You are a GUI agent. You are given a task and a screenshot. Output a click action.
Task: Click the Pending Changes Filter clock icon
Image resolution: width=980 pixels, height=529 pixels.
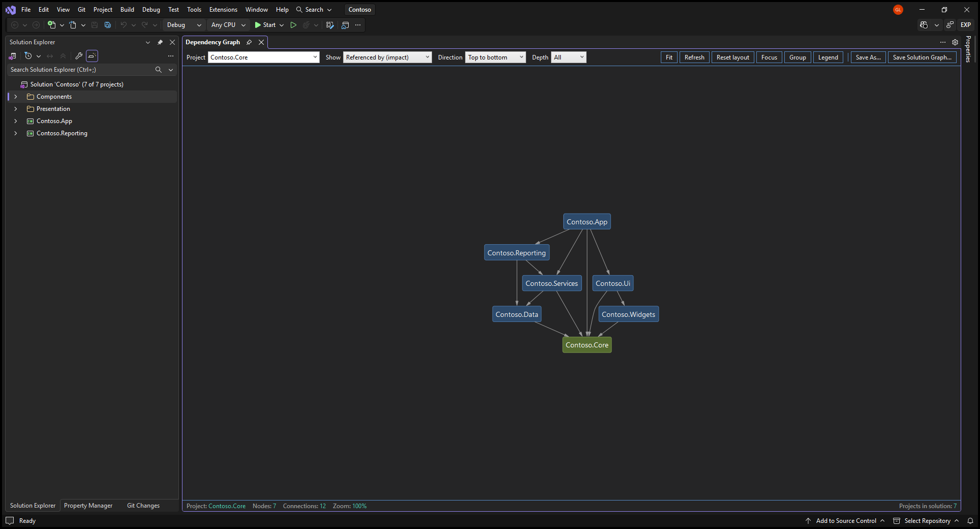coord(28,56)
